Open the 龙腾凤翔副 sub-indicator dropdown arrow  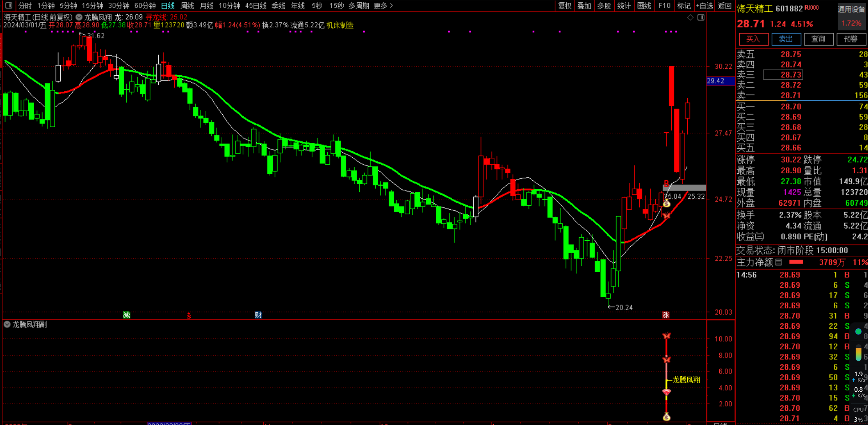(7, 324)
